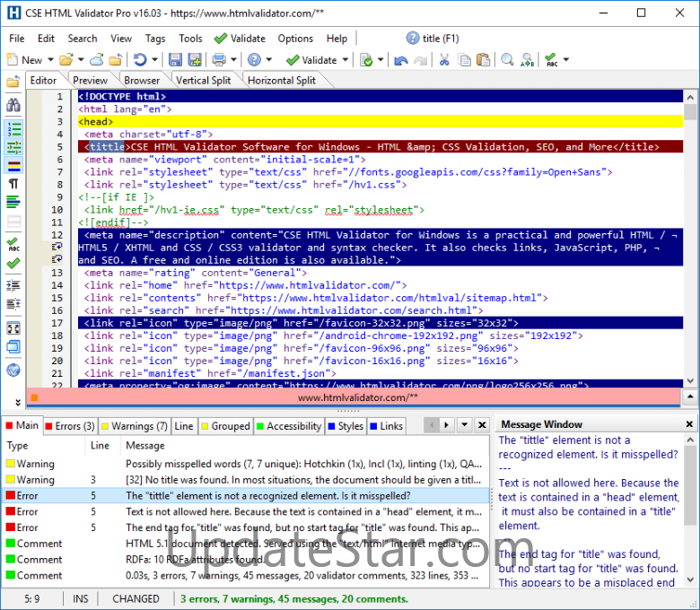
Task: Open the Tags menu
Action: click(155, 39)
